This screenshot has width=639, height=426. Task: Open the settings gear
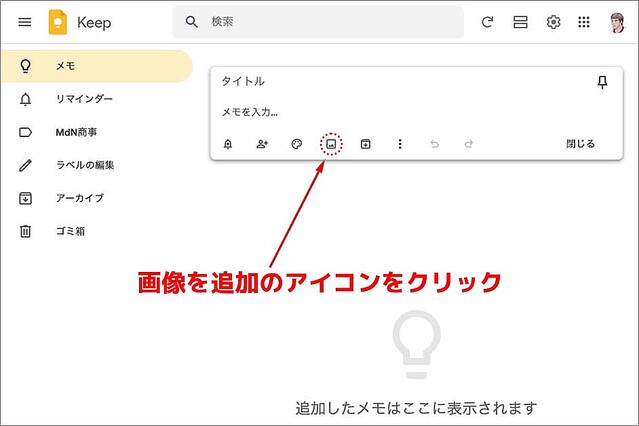(x=553, y=22)
